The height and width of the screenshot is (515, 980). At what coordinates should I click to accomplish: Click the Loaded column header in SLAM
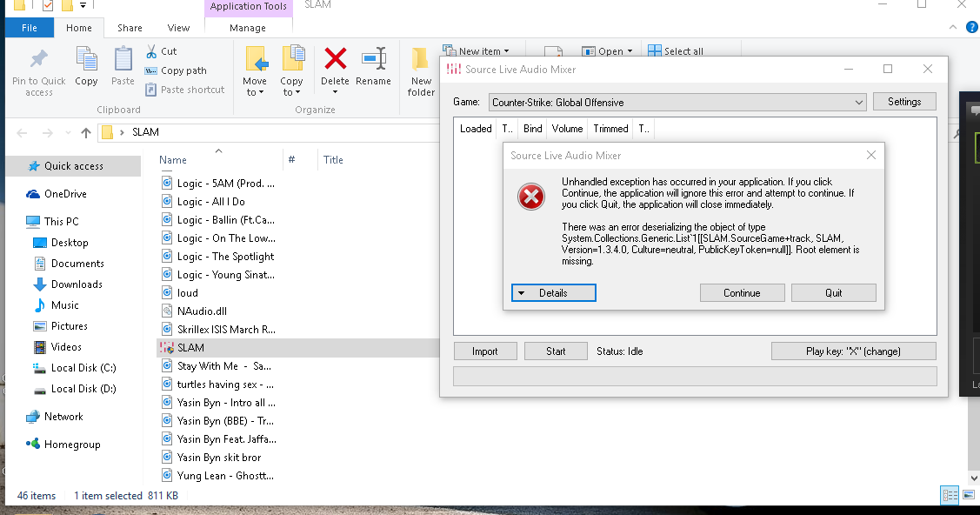pos(476,129)
